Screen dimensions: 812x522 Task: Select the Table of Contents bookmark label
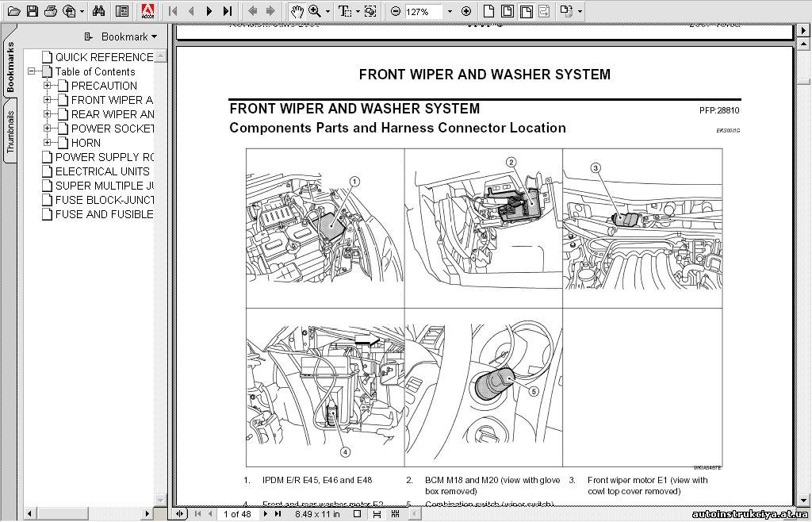pyautogui.click(x=95, y=71)
